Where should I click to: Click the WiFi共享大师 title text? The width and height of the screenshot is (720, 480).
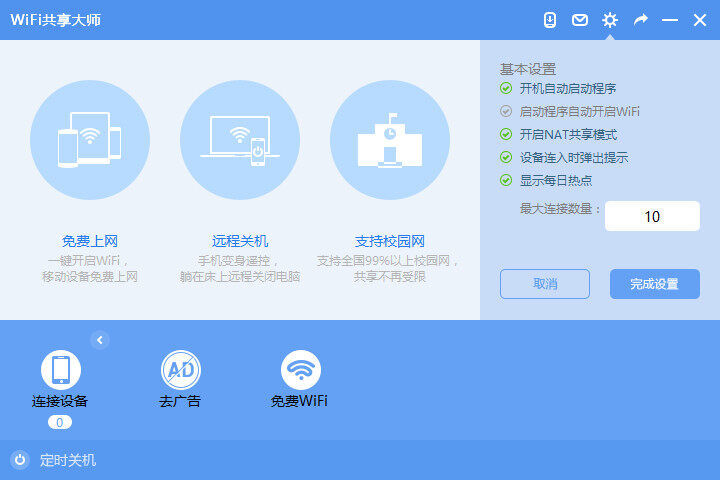(56, 20)
